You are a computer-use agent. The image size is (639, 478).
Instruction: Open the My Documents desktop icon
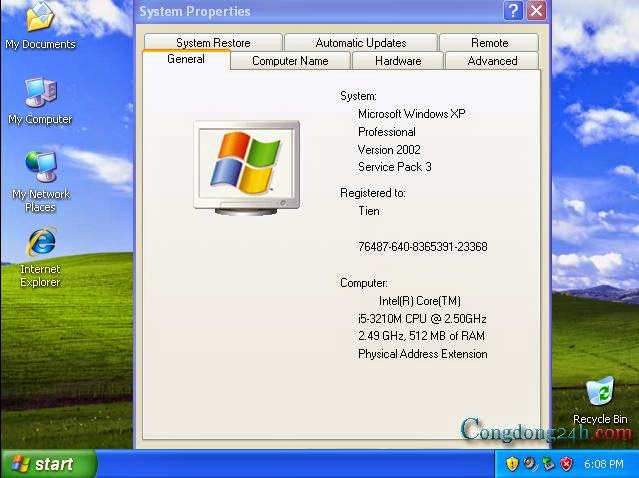click(40, 24)
